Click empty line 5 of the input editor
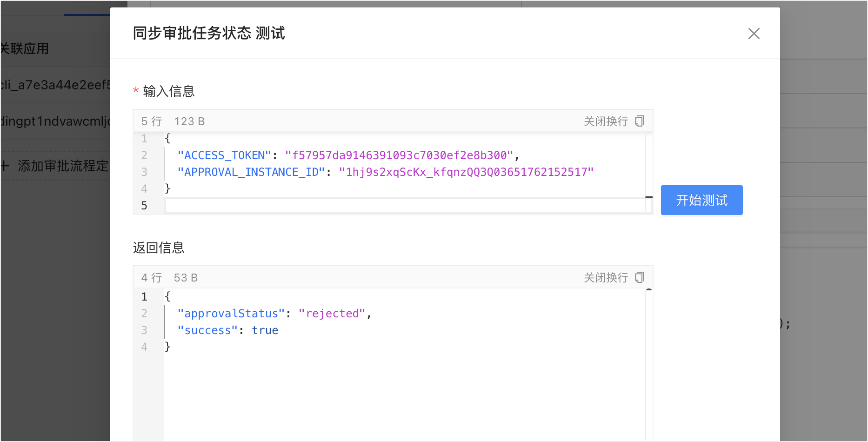868x442 pixels. (x=405, y=206)
